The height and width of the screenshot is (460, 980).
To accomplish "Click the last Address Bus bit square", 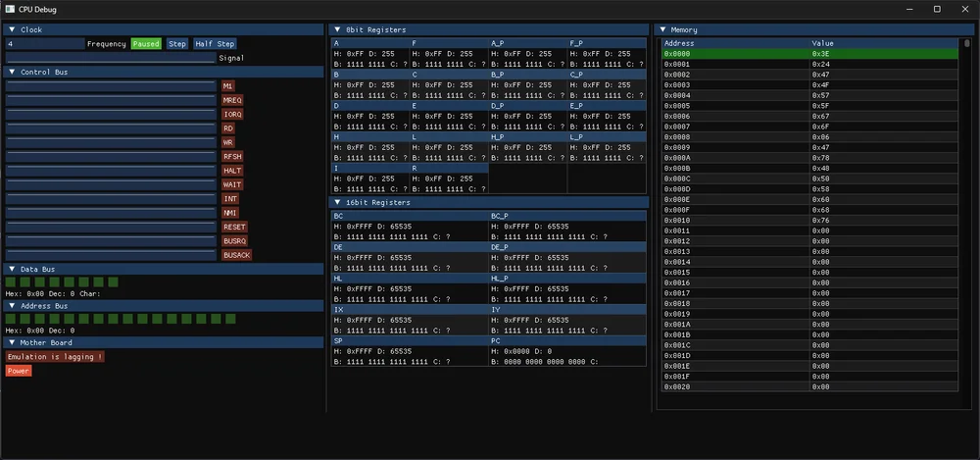I will tap(230, 319).
